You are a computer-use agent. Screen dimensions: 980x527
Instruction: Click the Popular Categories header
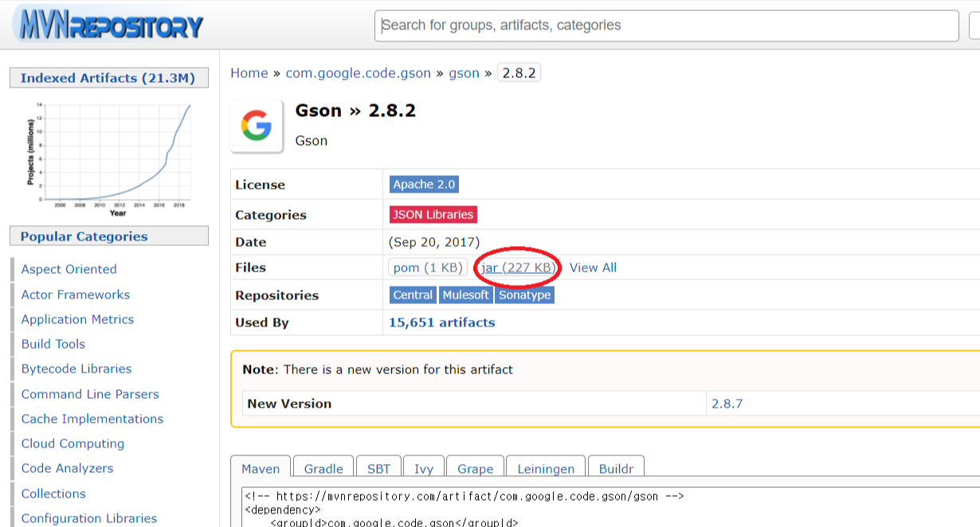click(x=109, y=236)
